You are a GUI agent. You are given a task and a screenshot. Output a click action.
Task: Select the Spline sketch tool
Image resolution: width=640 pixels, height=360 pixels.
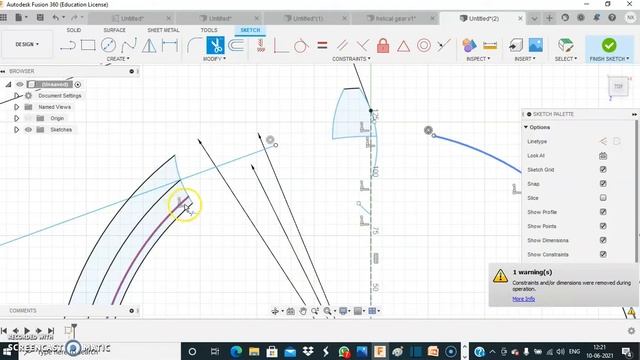point(129,45)
